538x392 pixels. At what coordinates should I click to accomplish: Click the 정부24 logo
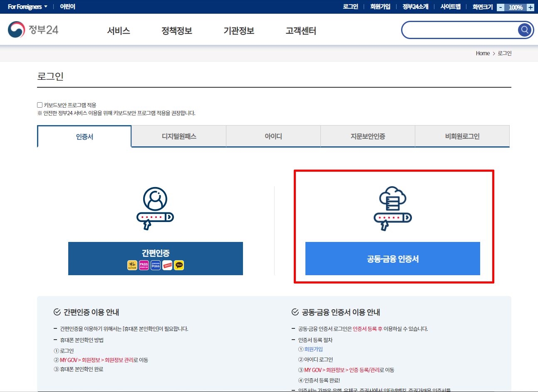click(x=33, y=30)
